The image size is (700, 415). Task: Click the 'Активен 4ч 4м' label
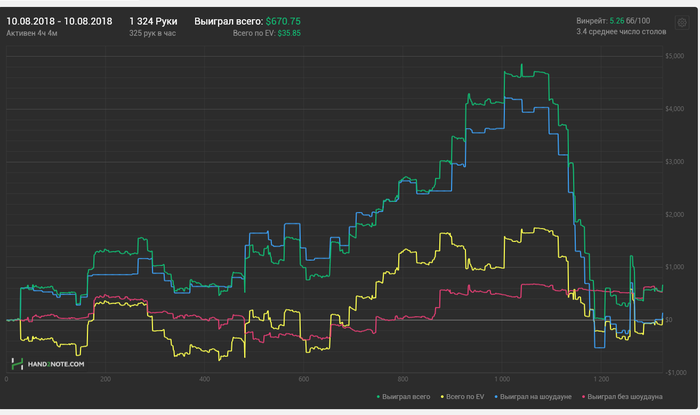(32, 33)
